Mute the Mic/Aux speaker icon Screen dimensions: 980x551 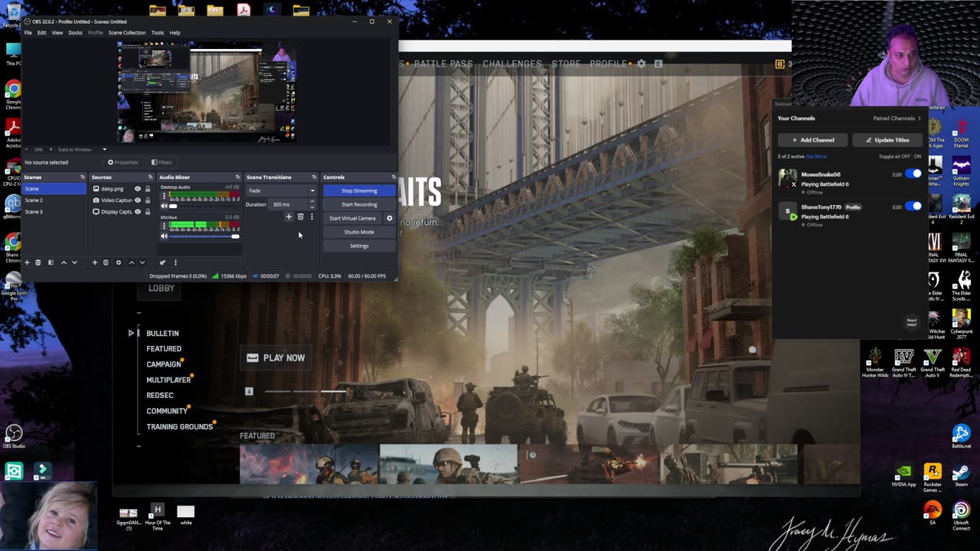point(164,236)
